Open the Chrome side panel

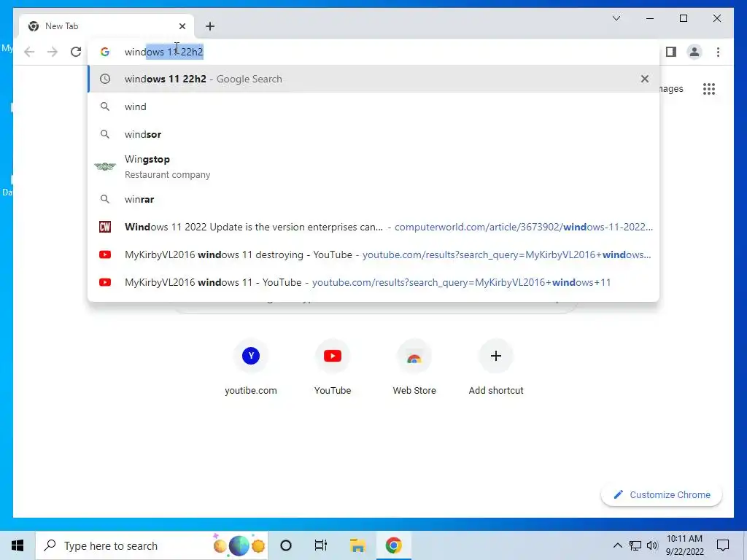[x=671, y=52]
